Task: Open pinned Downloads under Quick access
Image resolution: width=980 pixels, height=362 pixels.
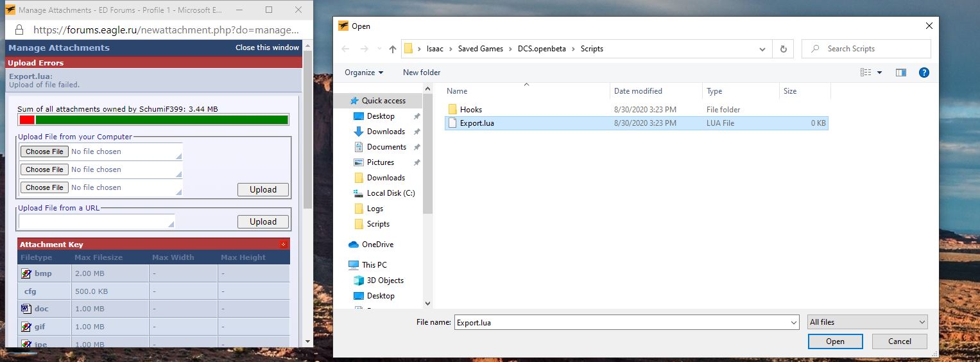Action: (386, 132)
